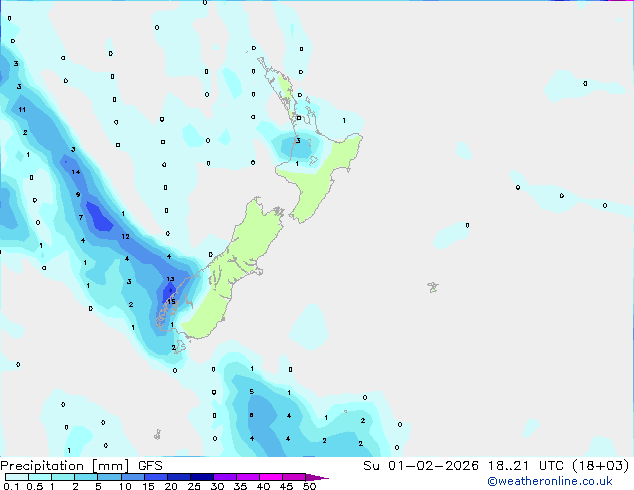The image size is (634, 490).
Task: Click the Chatham Islands outline
Action: 433,287
